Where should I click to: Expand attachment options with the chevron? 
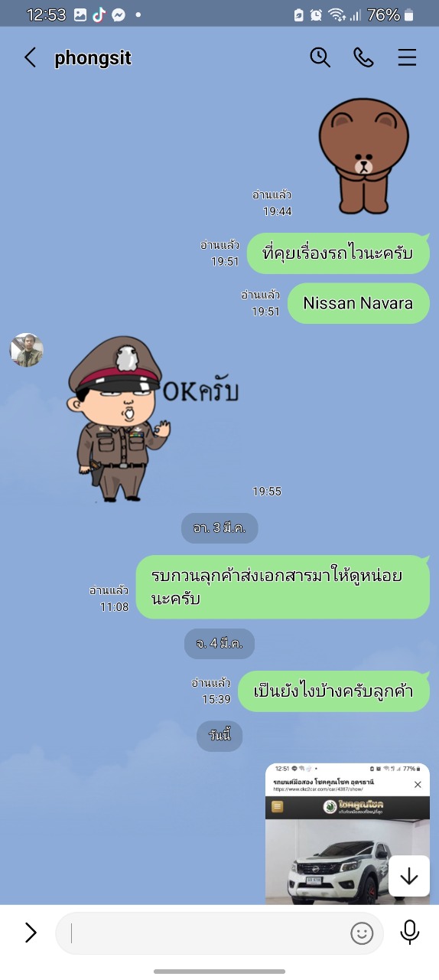pos(31,932)
